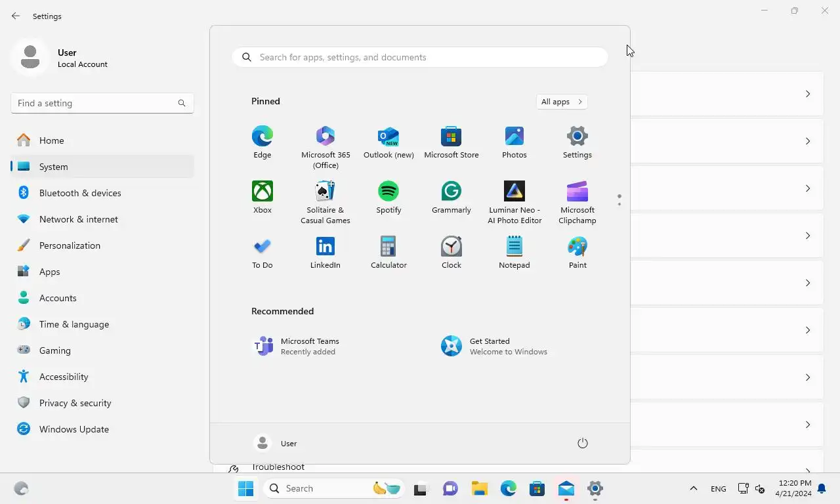
Task: Open Windows Update in sidebar
Action: click(x=102, y=429)
